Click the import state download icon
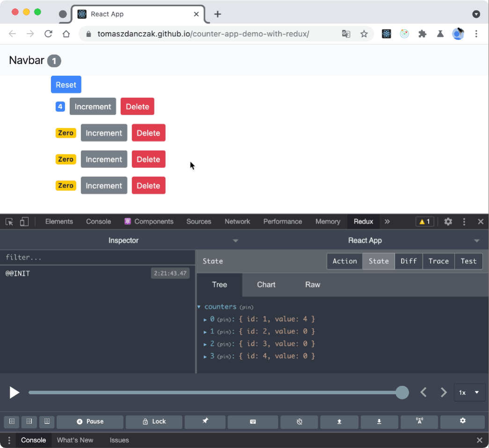Screen dimensions: 489x448 click(379, 421)
